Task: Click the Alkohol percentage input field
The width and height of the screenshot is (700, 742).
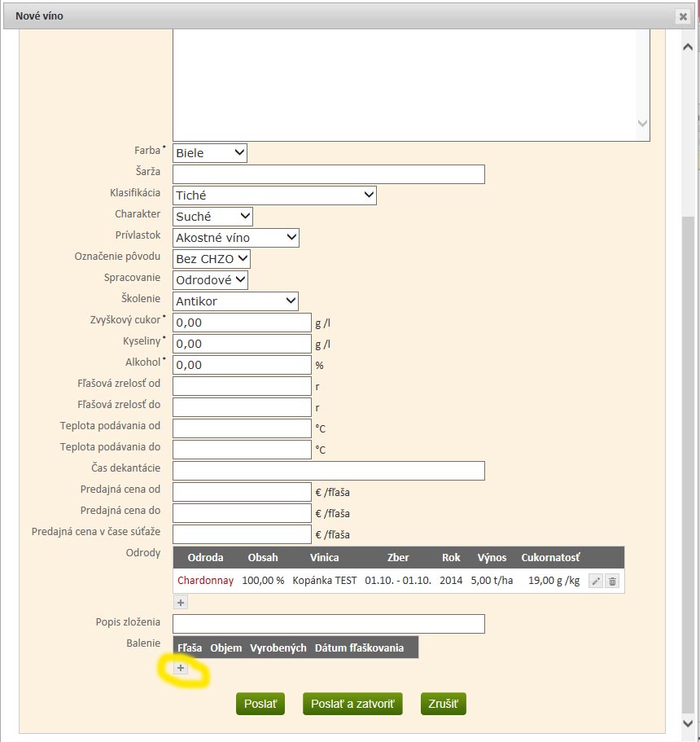Action: 243,365
